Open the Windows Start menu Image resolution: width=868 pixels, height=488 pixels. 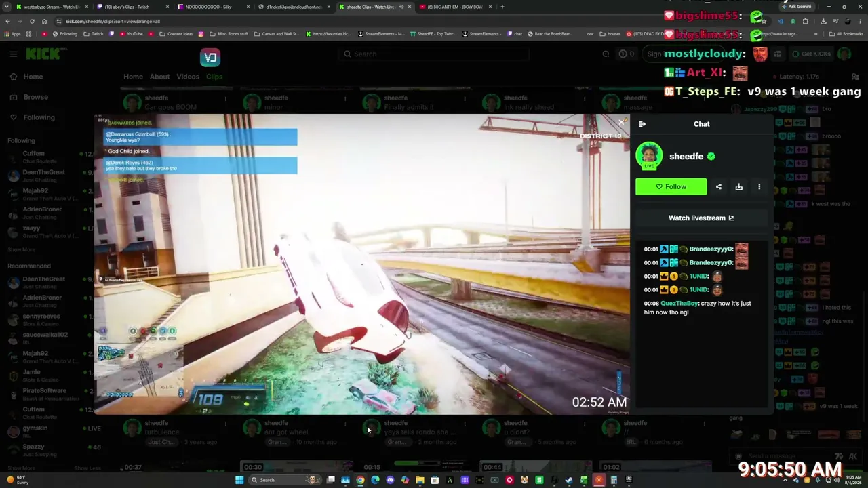[x=239, y=480]
